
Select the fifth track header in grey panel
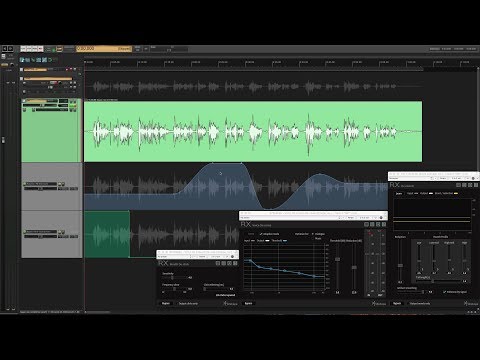[52, 234]
